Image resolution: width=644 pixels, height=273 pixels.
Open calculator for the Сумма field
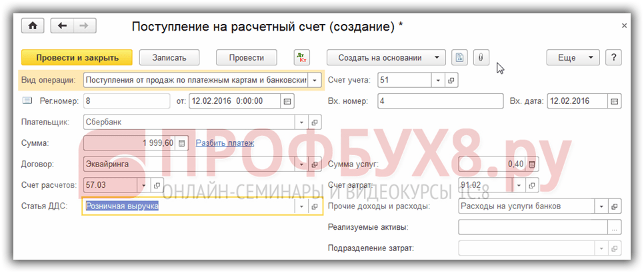[182, 143]
